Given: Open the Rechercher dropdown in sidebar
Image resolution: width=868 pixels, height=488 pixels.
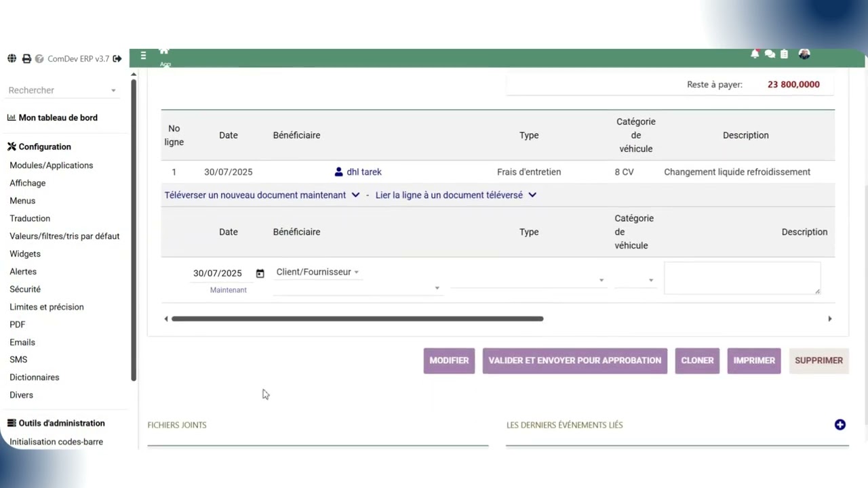Looking at the screenshot, I should (62, 90).
